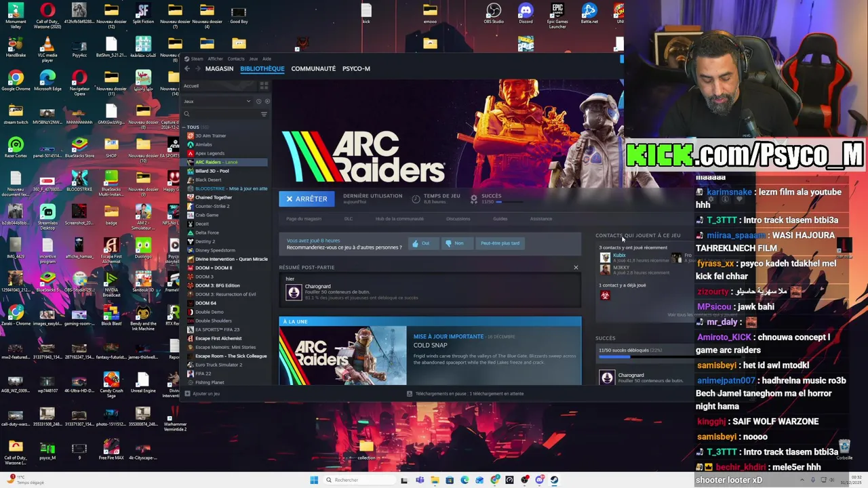Click the Aimlabs game icon in the list

[191, 144]
